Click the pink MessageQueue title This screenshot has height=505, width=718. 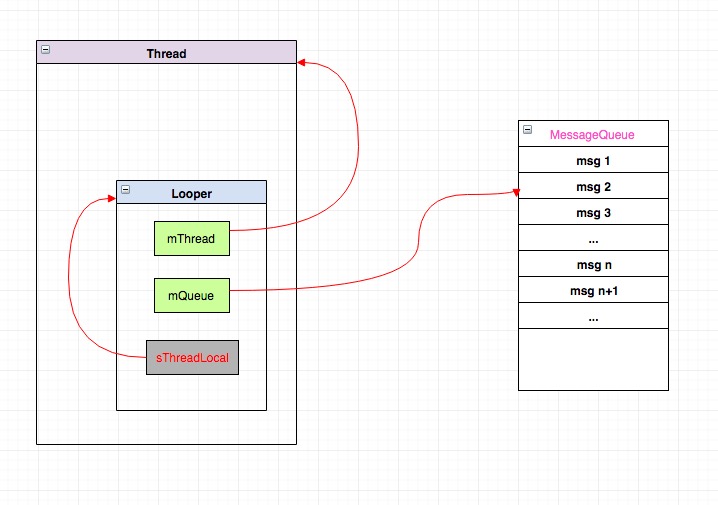click(592, 134)
